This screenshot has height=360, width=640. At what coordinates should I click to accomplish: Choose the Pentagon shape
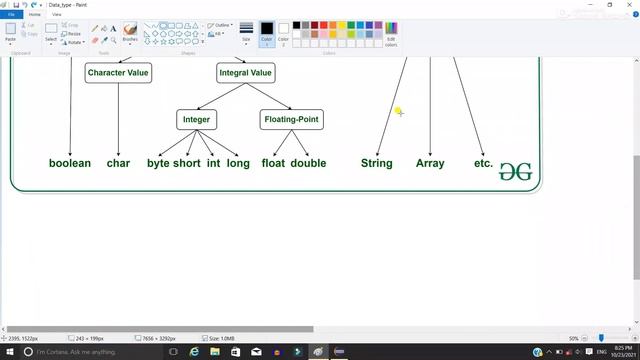coord(163,33)
